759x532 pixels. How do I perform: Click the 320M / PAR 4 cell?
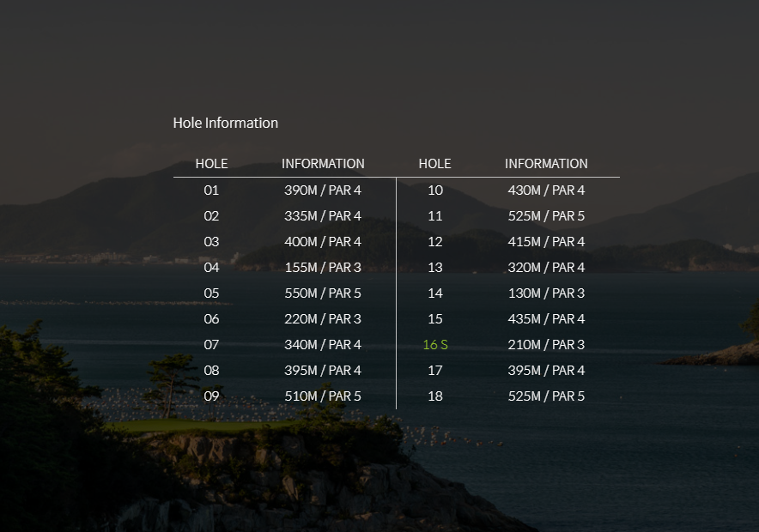tap(547, 268)
